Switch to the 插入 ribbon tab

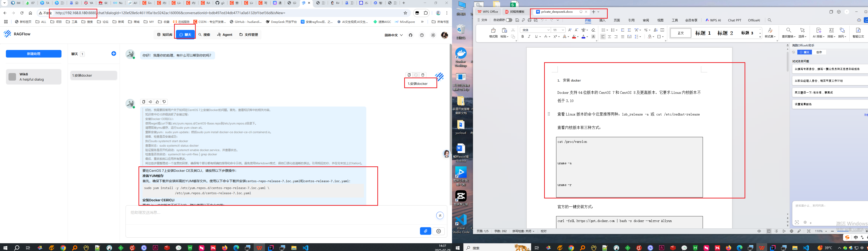603,20
